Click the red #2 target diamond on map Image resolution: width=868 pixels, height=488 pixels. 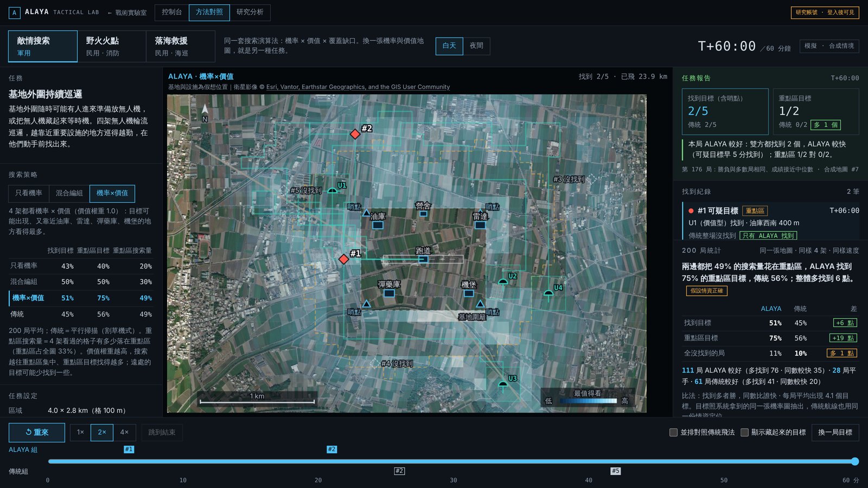(355, 134)
